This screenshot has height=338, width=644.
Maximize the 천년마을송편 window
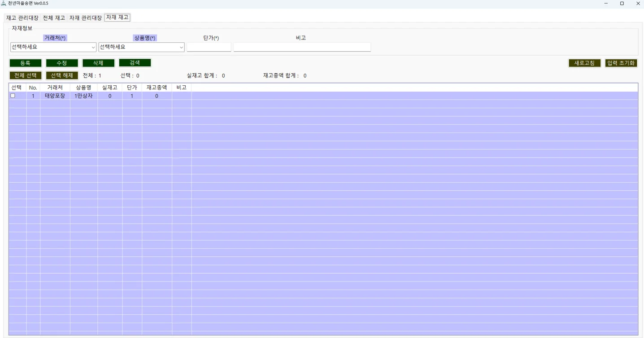point(622,4)
